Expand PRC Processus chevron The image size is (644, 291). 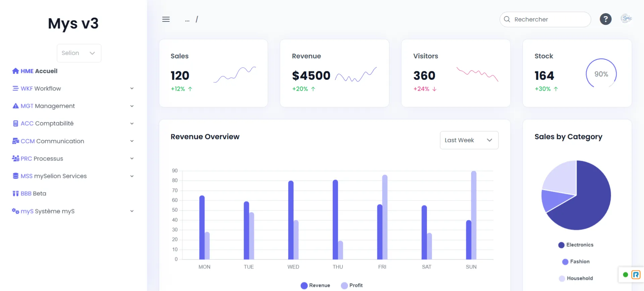coord(132,158)
